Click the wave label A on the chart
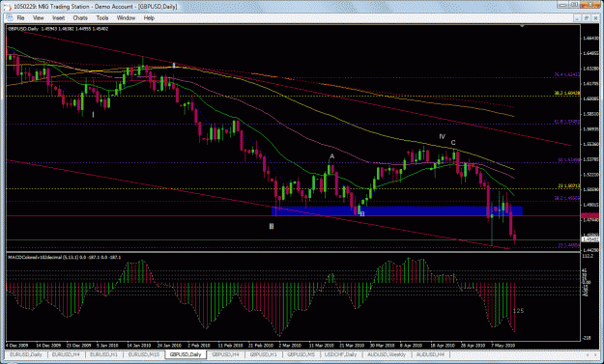 pos(332,156)
